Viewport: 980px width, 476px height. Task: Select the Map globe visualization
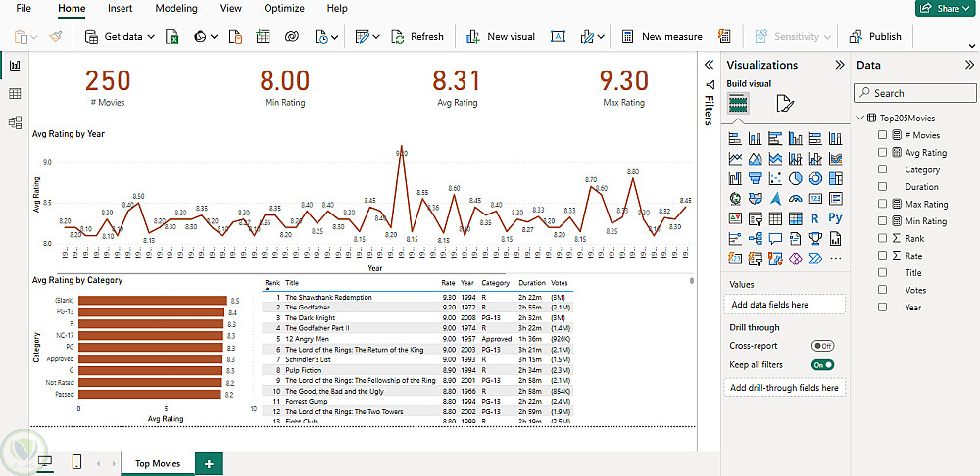click(735, 199)
